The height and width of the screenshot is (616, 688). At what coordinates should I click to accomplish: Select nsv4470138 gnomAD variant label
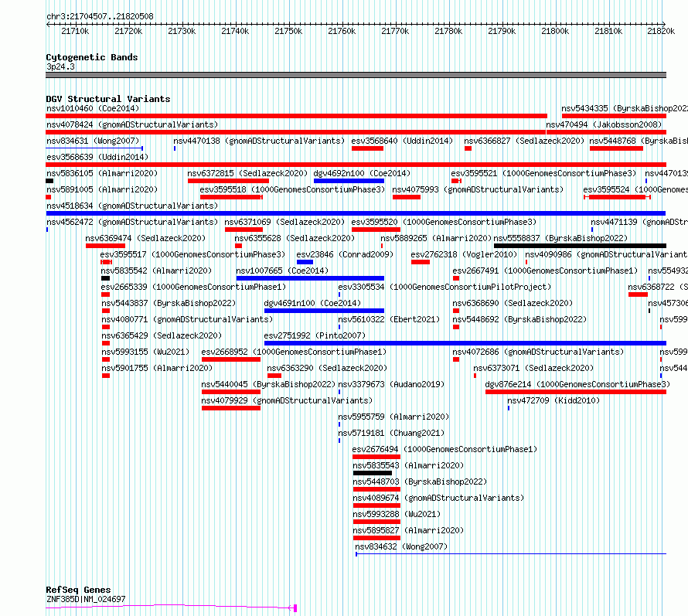click(259, 141)
